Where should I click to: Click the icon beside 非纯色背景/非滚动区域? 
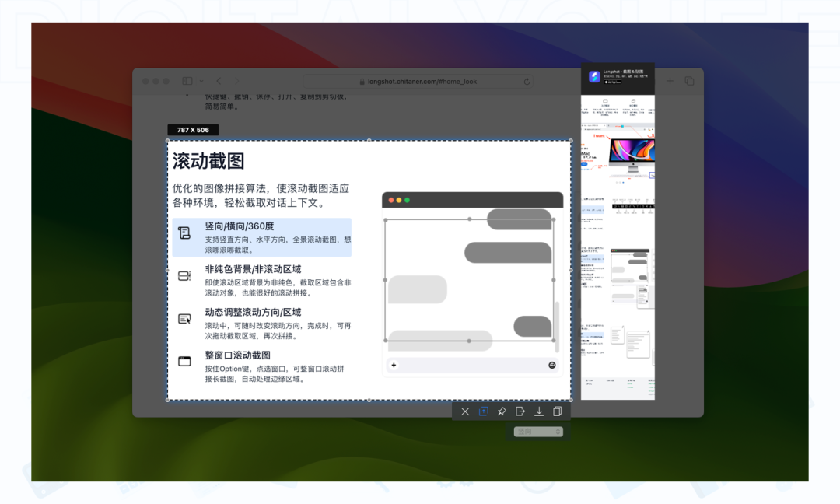(x=184, y=276)
